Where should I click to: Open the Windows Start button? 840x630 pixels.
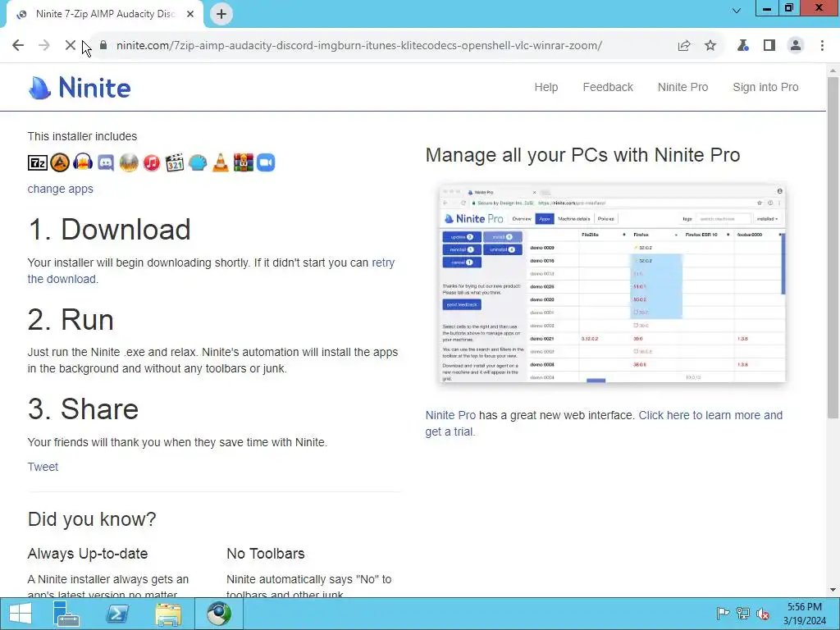[21, 614]
